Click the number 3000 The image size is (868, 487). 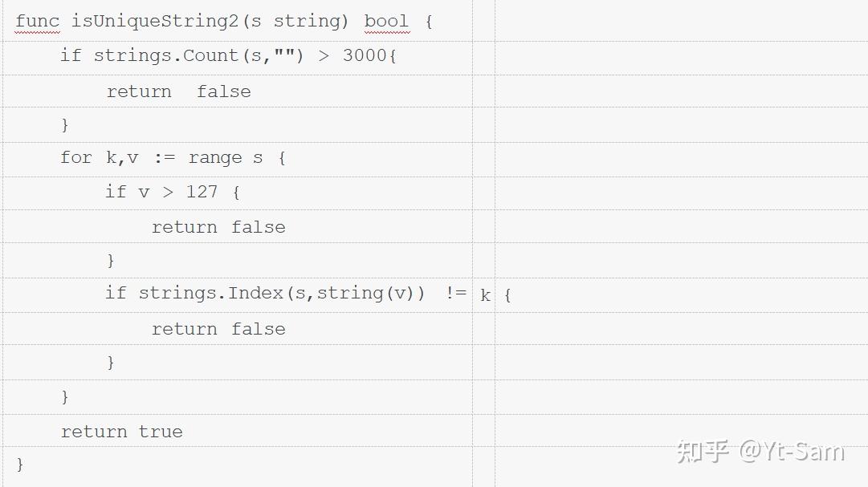[365, 55]
